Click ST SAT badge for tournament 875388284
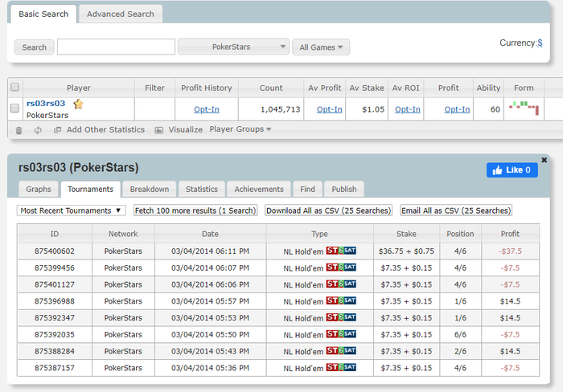The image size is (563, 392). 341,351
